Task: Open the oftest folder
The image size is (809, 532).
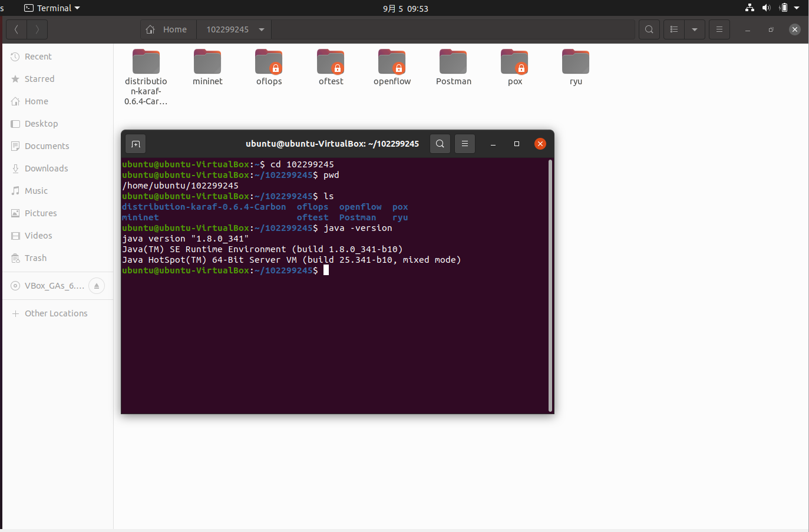Action: (331, 67)
